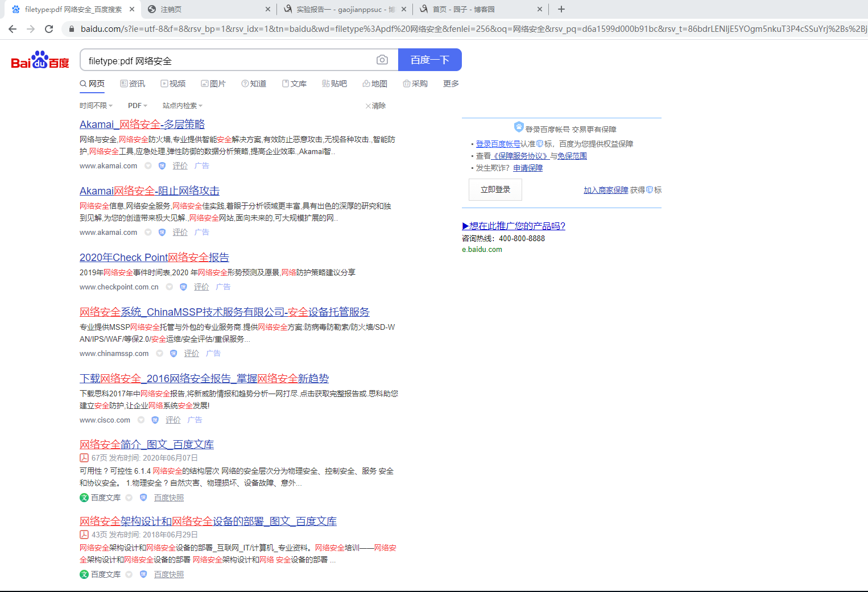The height and width of the screenshot is (592, 868).
Task: Open the 网络安全简介_图文_百度文库 result
Action: pos(147,445)
